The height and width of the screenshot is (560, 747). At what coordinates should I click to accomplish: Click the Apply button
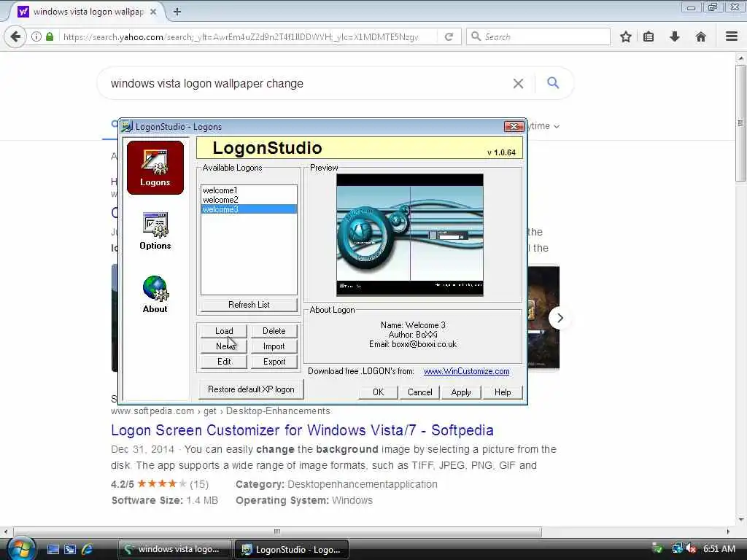point(461,392)
